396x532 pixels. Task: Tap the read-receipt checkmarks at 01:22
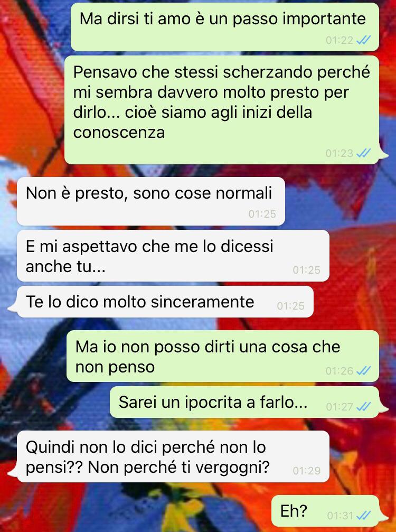pyautogui.click(x=364, y=40)
